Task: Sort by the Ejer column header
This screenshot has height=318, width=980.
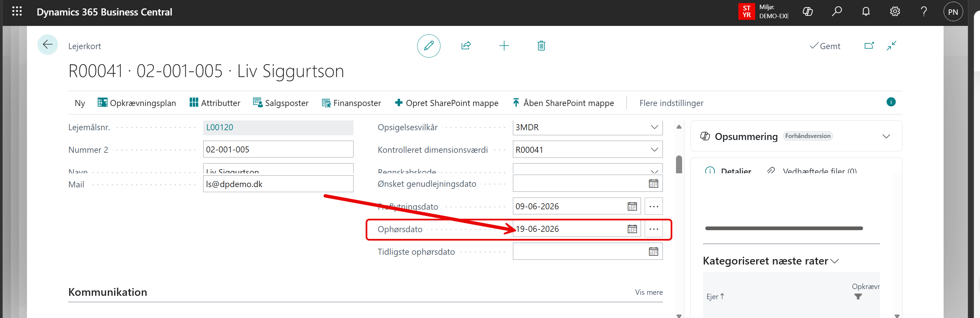Action: [x=715, y=297]
